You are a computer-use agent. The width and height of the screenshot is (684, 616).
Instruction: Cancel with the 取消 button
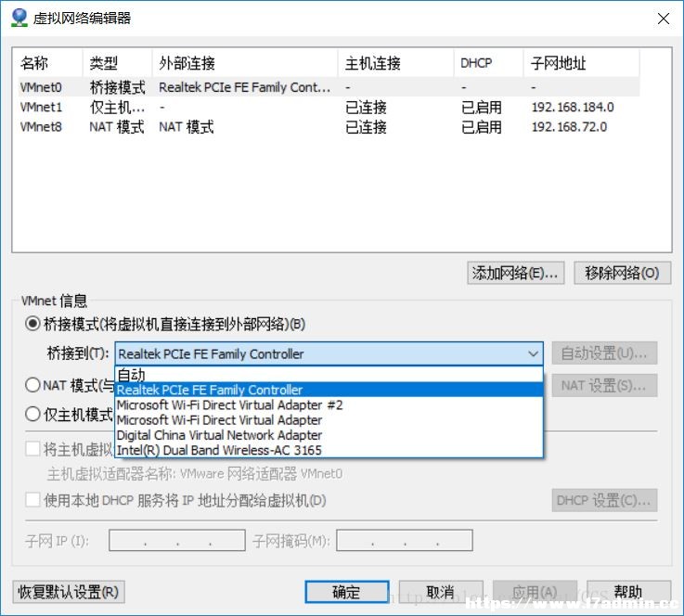click(441, 592)
